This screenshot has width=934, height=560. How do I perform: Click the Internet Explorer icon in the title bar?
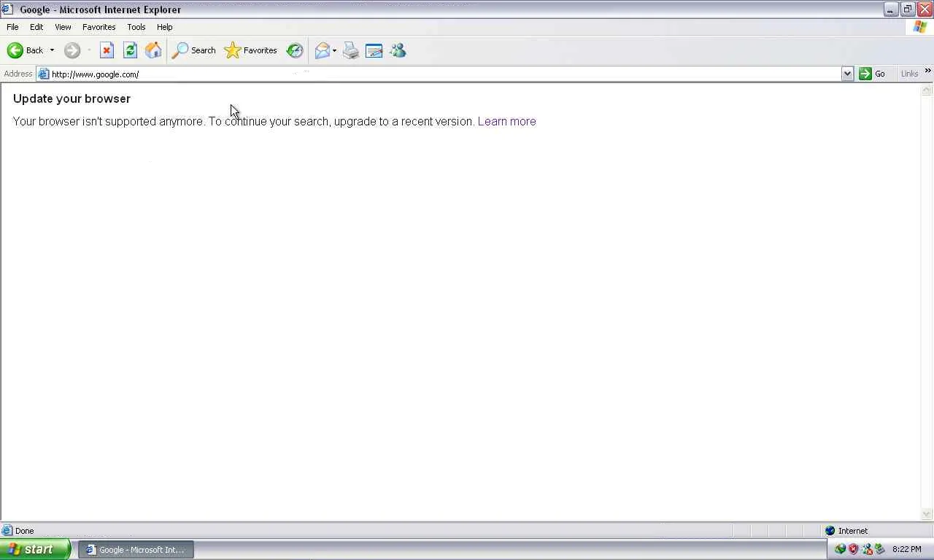[x=7, y=9]
